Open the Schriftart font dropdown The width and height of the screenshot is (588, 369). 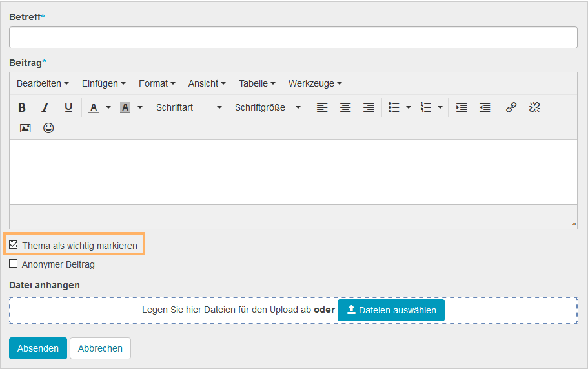click(x=188, y=107)
